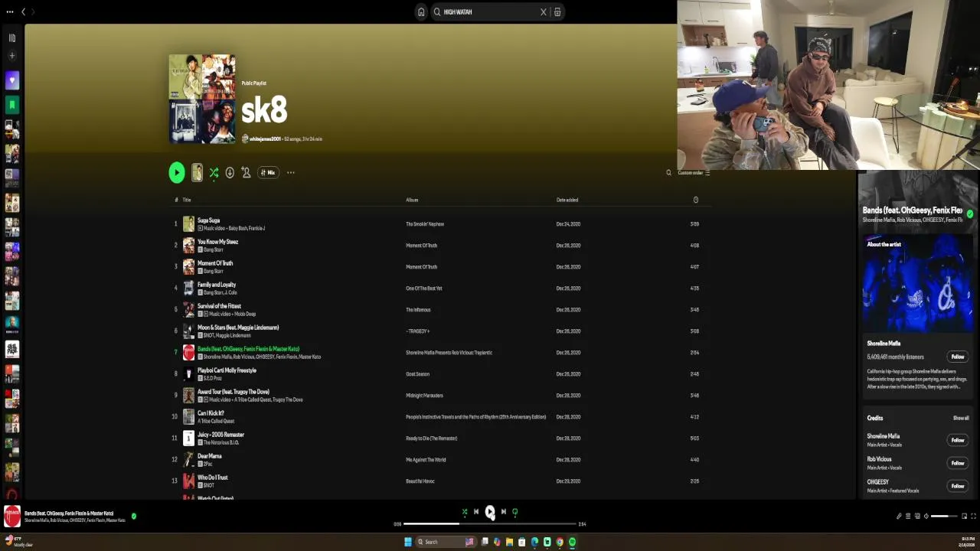This screenshot has height=551, width=980.
Task: Play the track Suga Suga
Action: point(208,220)
